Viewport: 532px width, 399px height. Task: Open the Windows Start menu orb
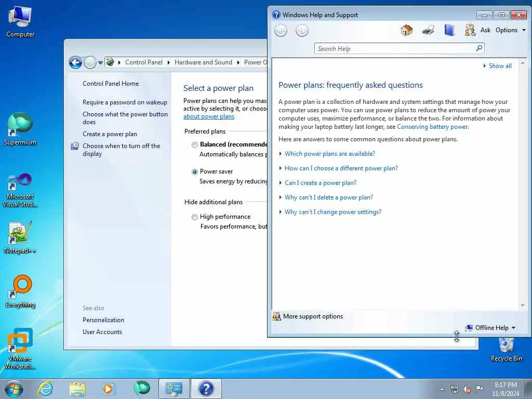[14, 389]
